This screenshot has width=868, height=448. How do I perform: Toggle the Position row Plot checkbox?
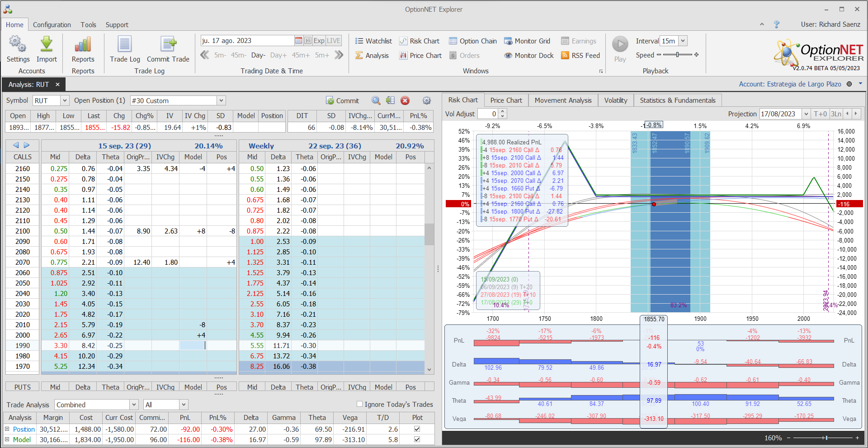pos(417,429)
